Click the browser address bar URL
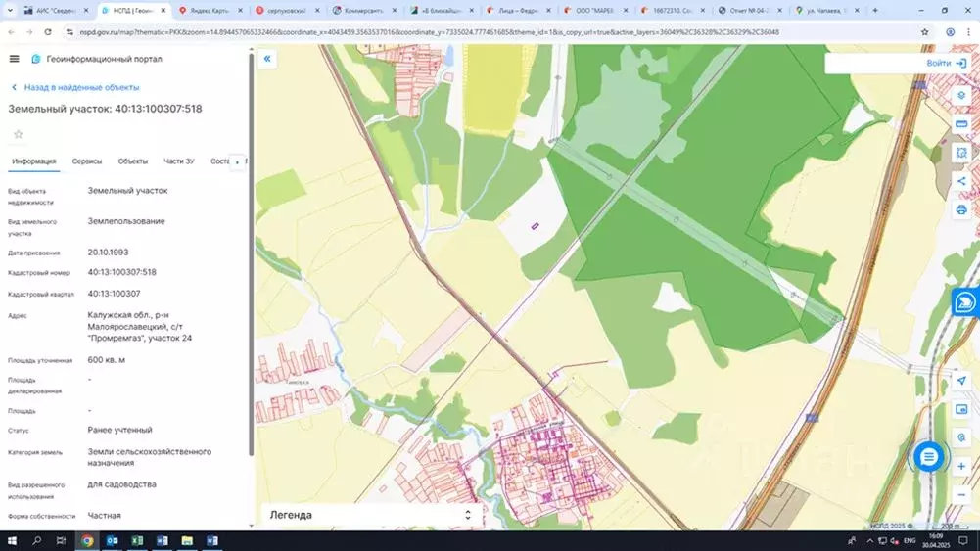980x551 pixels. pos(429,32)
